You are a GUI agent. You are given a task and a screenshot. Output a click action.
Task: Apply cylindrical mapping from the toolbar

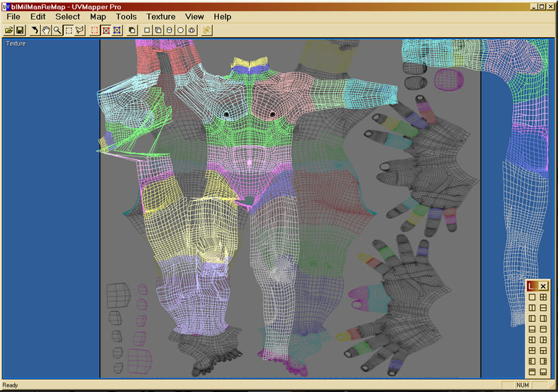[169, 30]
